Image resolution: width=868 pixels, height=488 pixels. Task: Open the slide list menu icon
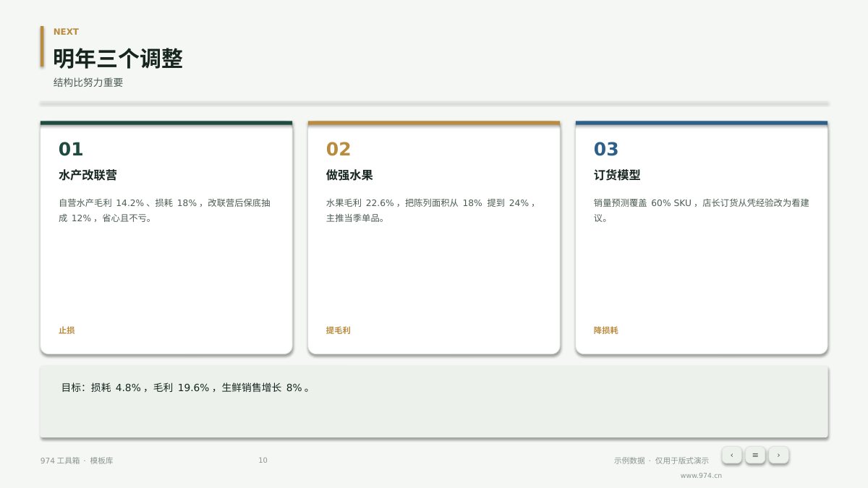coord(755,455)
